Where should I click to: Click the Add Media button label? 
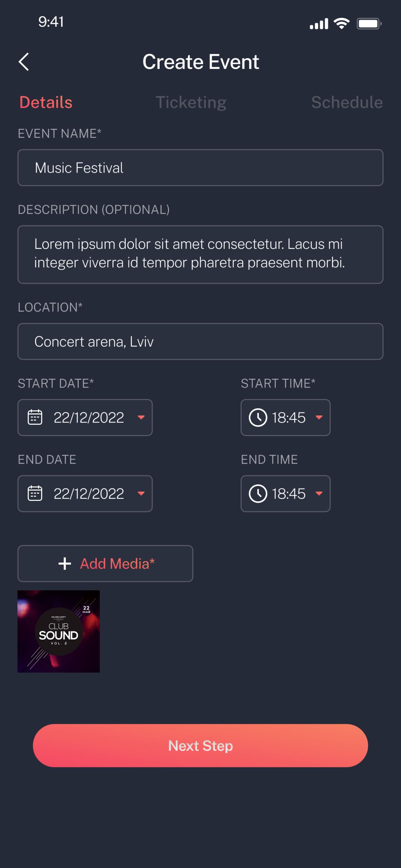pos(117,564)
